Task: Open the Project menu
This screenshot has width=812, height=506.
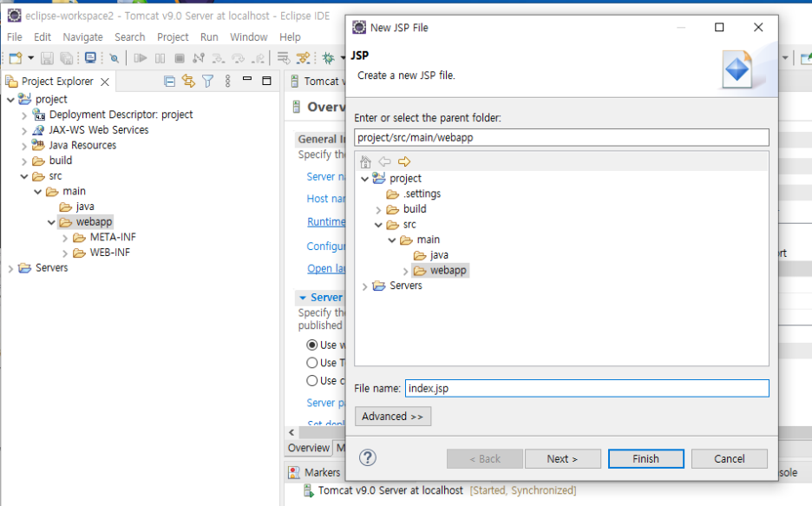Action: (173, 36)
